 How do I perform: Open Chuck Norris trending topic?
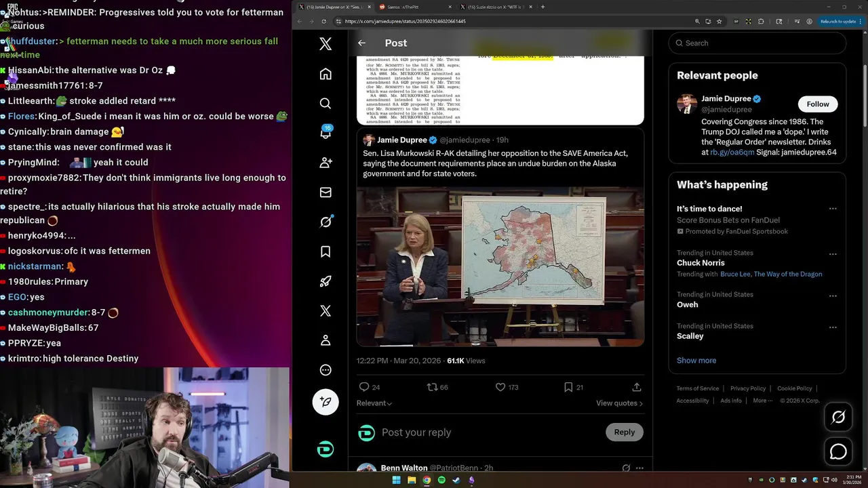tap(701, 263)
